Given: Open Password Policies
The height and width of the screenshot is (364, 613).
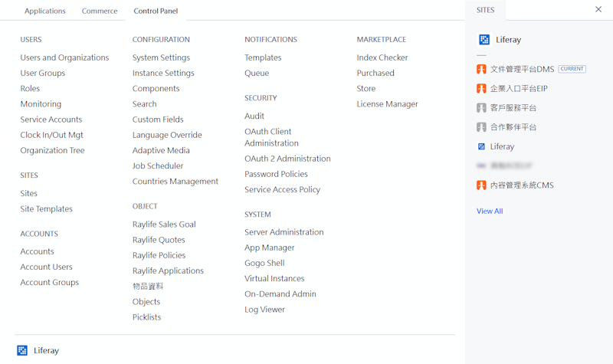Looking at the screenshot, I should 276,174.
